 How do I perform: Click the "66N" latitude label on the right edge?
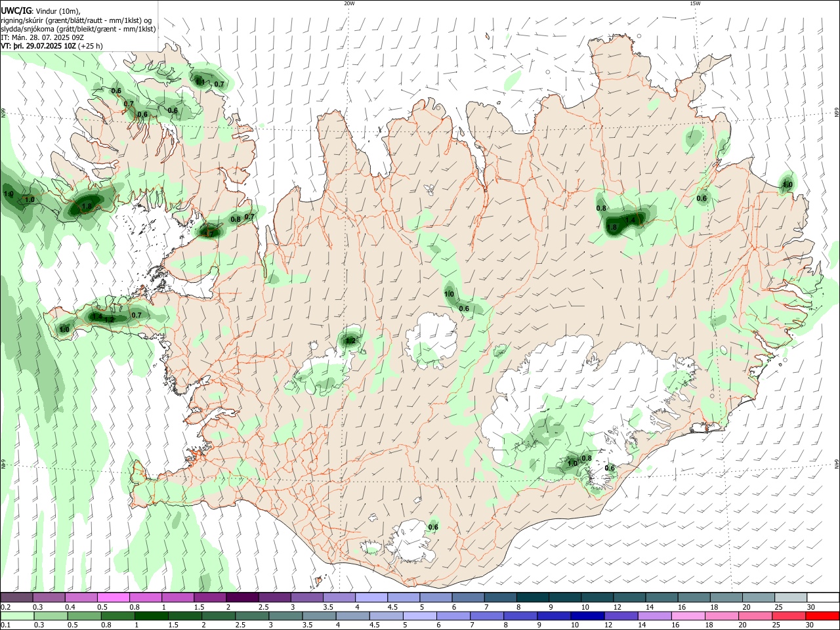click(x=837, y=114)
